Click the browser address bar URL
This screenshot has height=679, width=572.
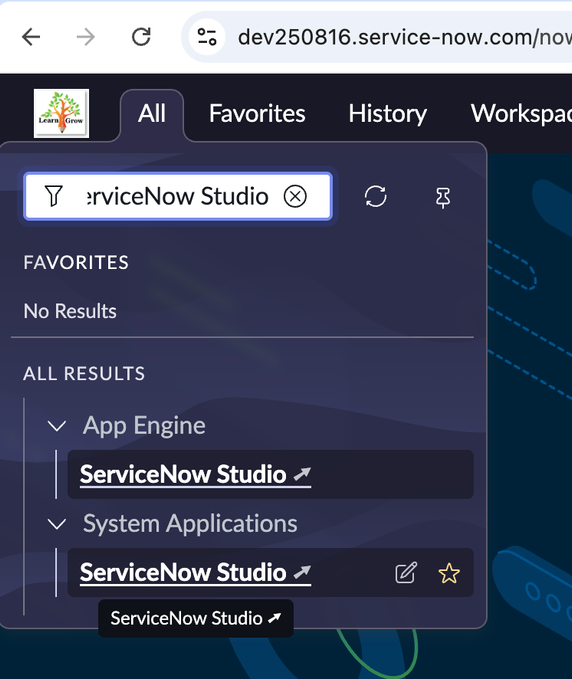[x=404, y=37]
